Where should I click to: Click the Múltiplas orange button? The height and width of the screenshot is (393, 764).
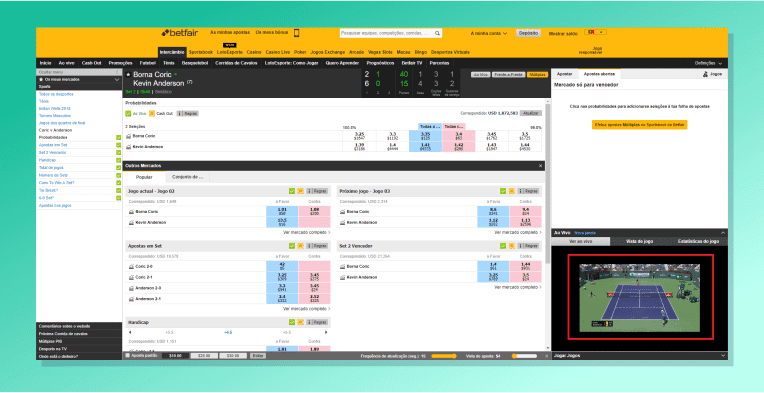537,75
